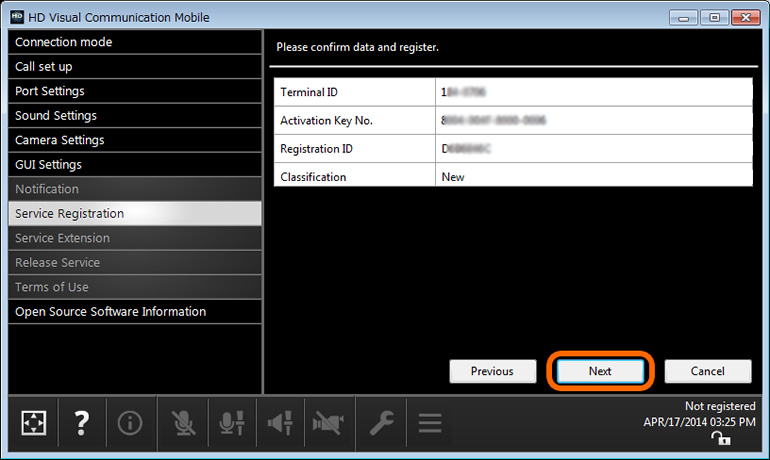Click the Registration ID value cell
This screenshot has height=460, width=770.
(594, 149)
